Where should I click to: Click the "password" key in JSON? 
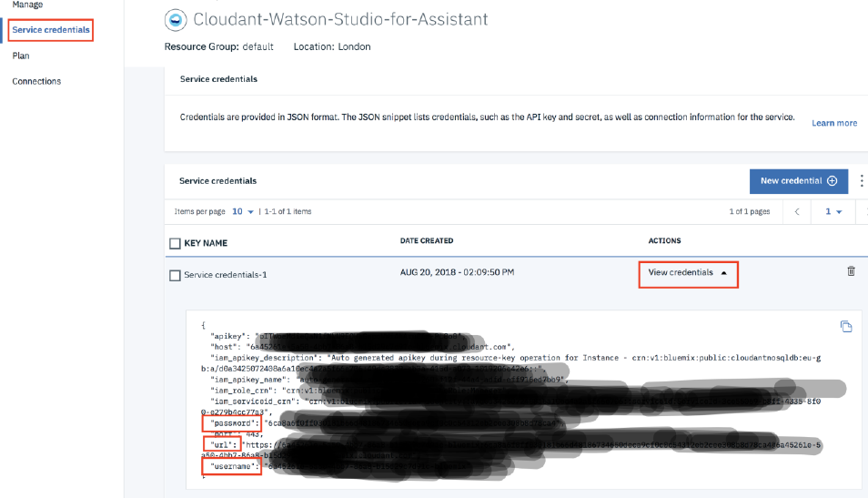[x=234, y=423]
